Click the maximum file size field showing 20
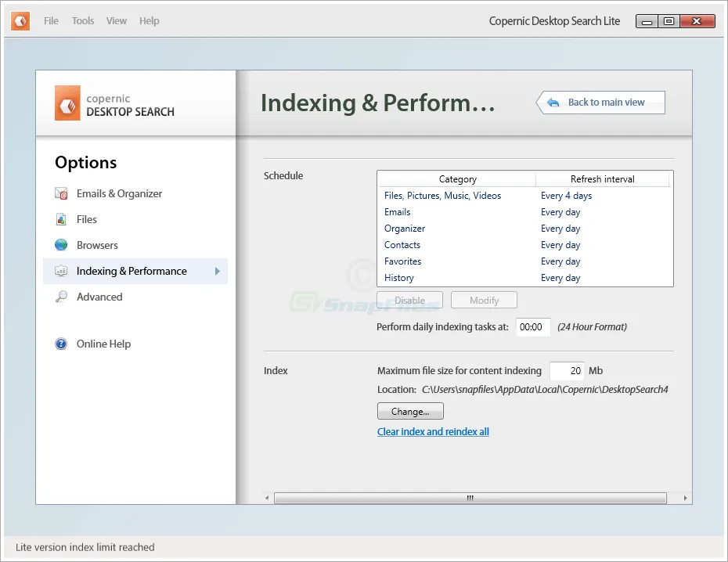This screenshot has width=728, height=562. pos(567,371)
